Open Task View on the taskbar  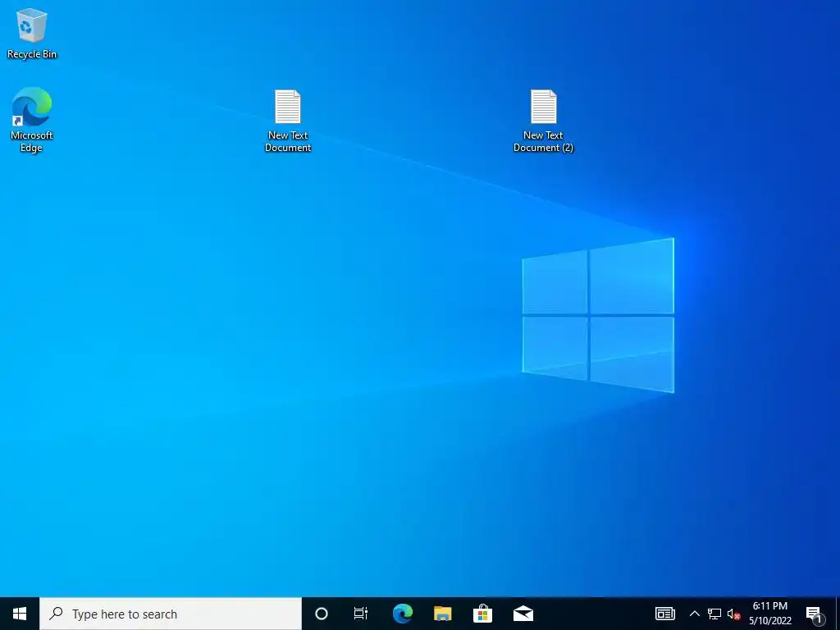point(361,614)
